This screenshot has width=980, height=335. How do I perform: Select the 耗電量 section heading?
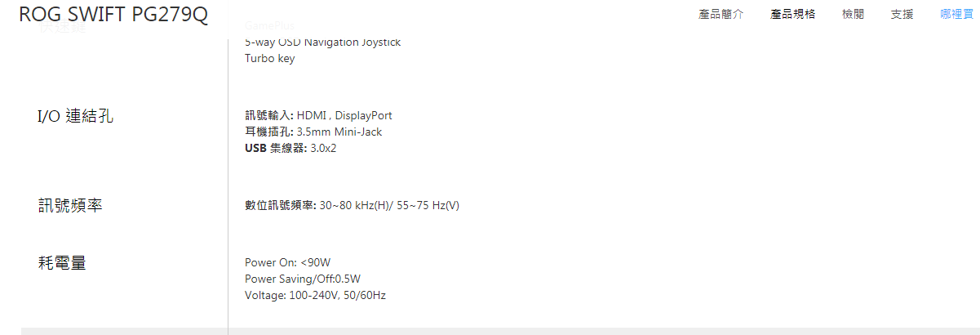[62, 262]
